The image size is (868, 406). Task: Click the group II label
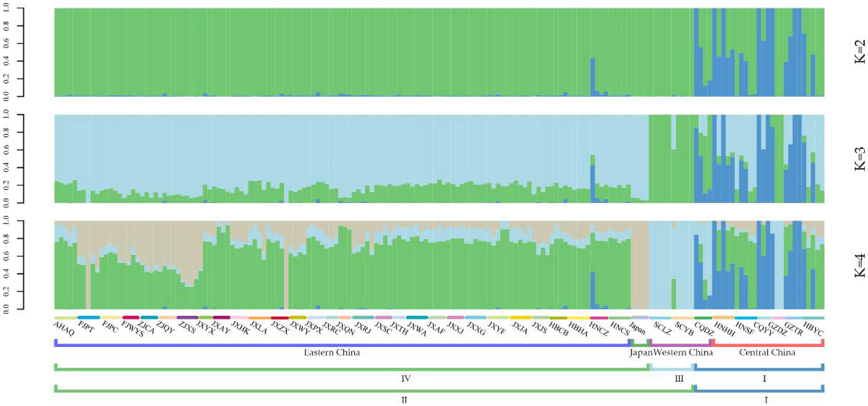coord(404,400)
